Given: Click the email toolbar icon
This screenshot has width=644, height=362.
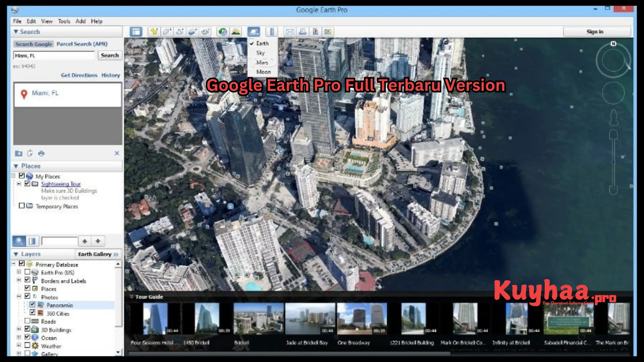Looking at the screenshot, I should tap(290, 32).
